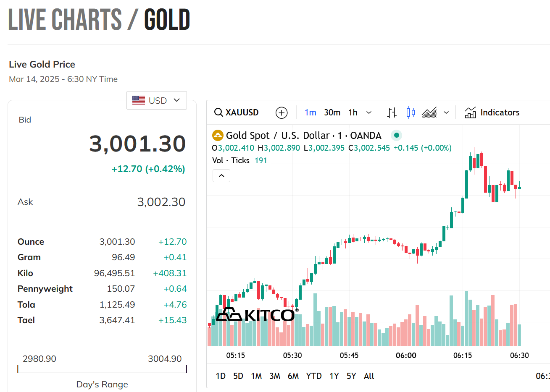The height and width of the screenshot is (392, 550).
Task: Expand the time interval dropdown arrow
Action: [369, 112]
